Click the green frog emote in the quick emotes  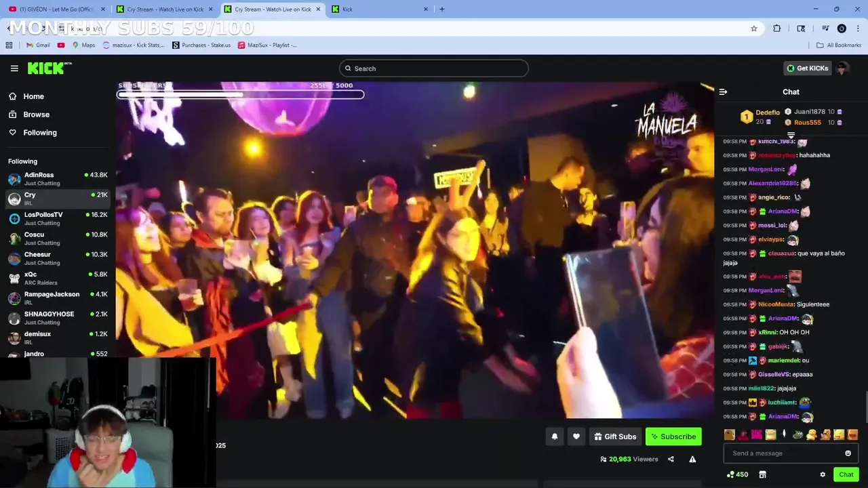click(x=798, y=434)
